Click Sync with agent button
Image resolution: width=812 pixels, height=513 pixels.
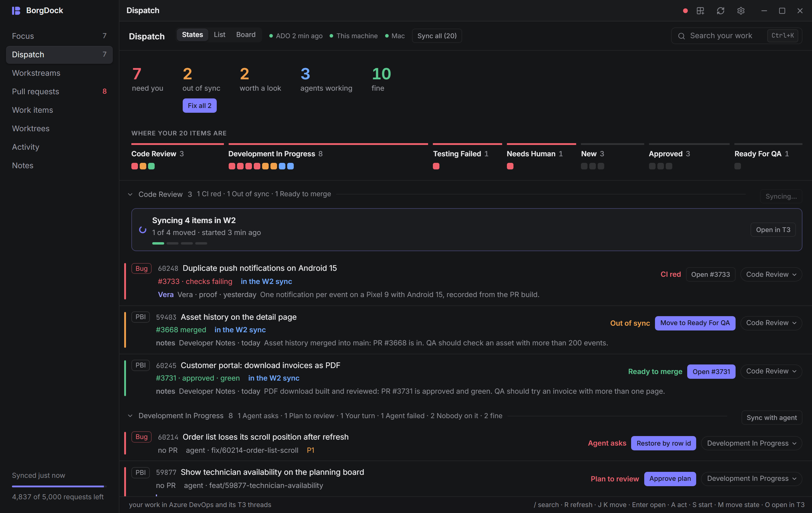pyautogui.click(x=771, y=418)
